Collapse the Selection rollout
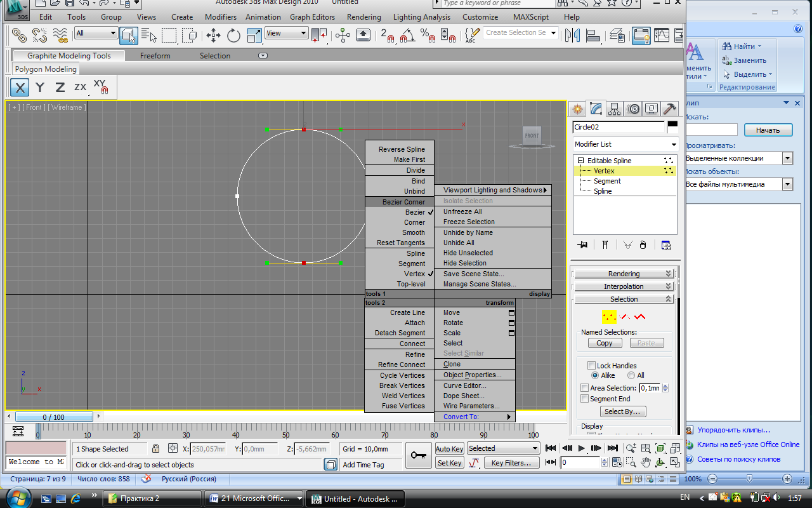 (x=624, y=299)
